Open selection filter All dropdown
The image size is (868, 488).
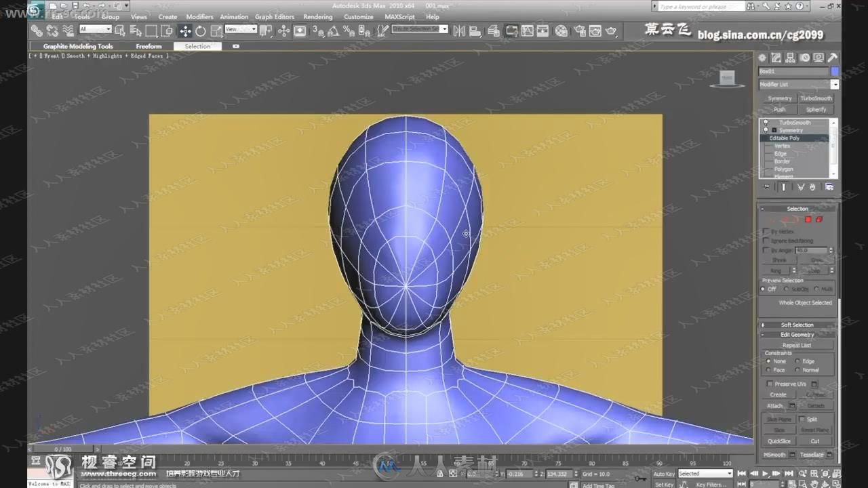tap(96, 29)
